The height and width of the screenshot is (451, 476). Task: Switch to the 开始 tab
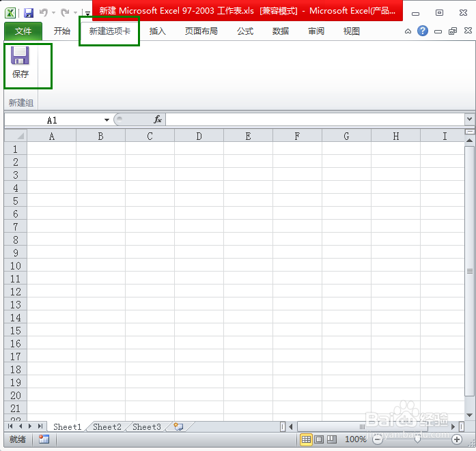[x=62, y=31]
